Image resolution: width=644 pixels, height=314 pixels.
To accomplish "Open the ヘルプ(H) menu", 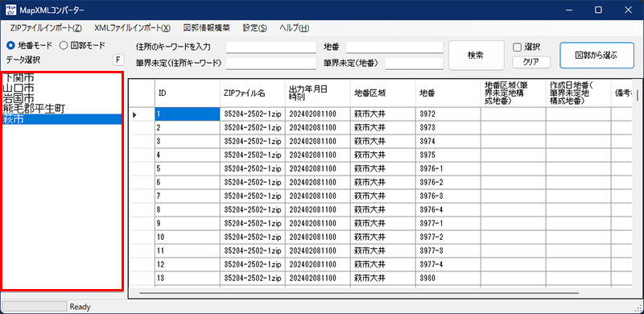I will click(294, 28).
